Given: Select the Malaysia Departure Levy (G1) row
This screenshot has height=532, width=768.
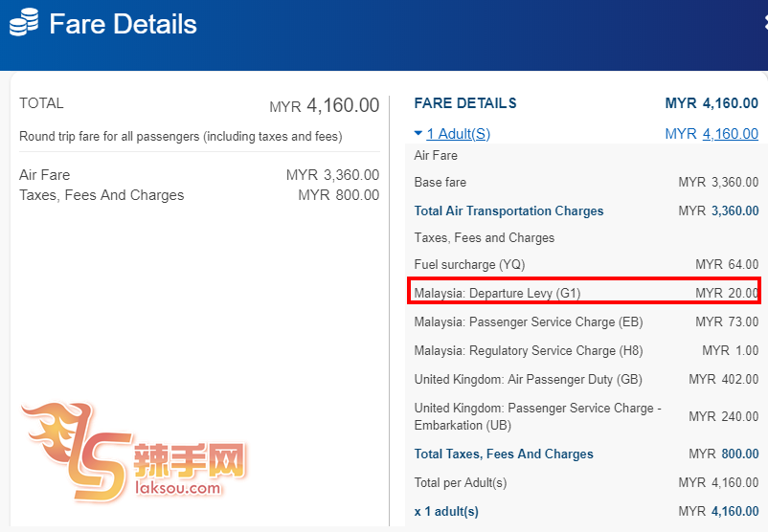Looking at the screenshot, I should 584,293.
